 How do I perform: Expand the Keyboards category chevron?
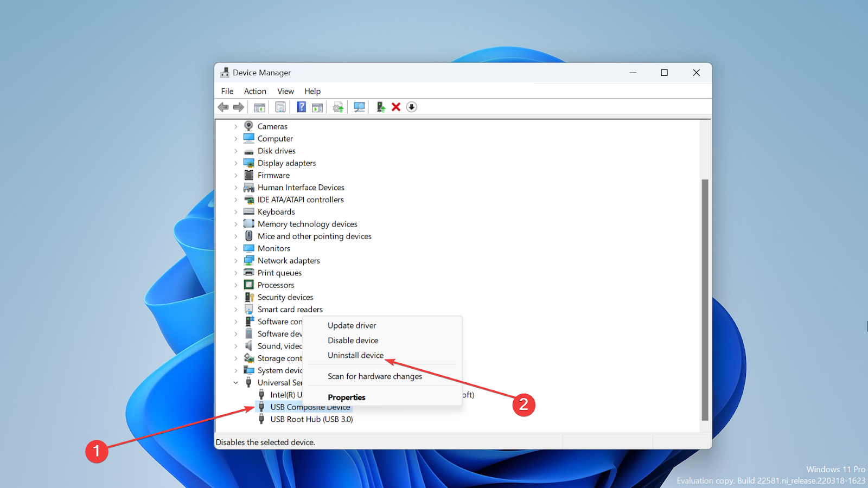(236, 212)
